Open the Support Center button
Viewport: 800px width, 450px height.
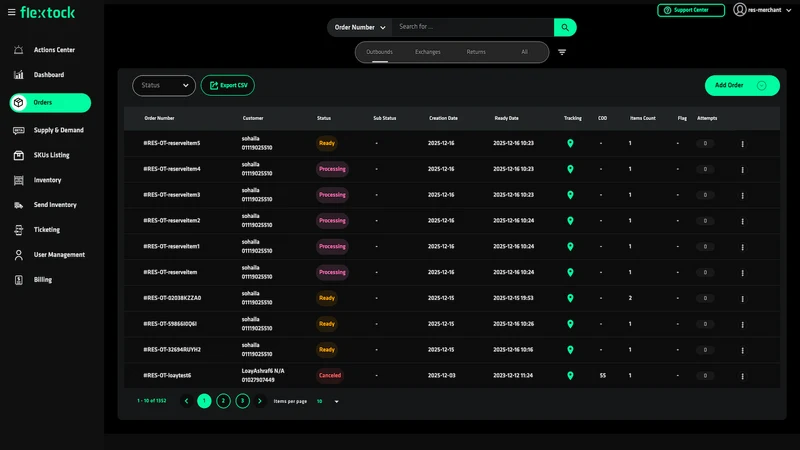coord(691,10)
